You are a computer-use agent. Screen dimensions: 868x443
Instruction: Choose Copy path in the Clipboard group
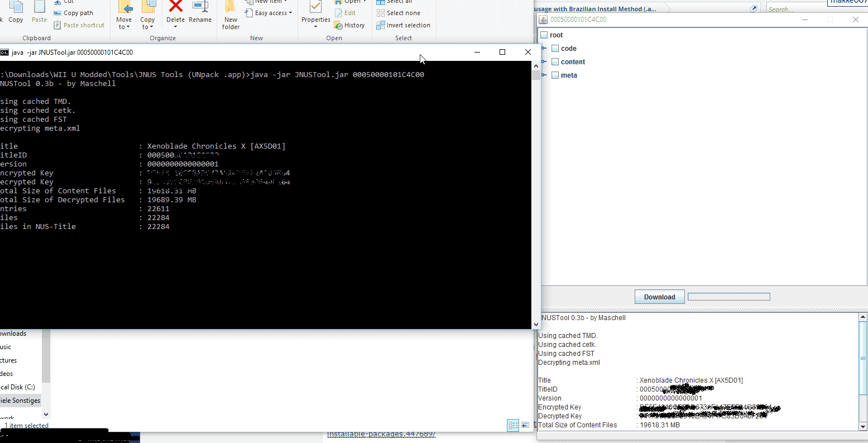[x=73, y=13]
